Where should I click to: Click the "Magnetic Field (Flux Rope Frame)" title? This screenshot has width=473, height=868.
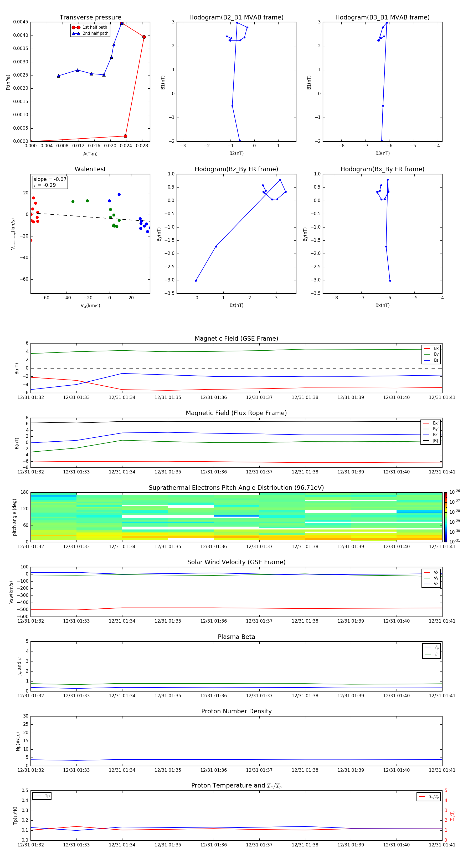(x=236, y=413)
